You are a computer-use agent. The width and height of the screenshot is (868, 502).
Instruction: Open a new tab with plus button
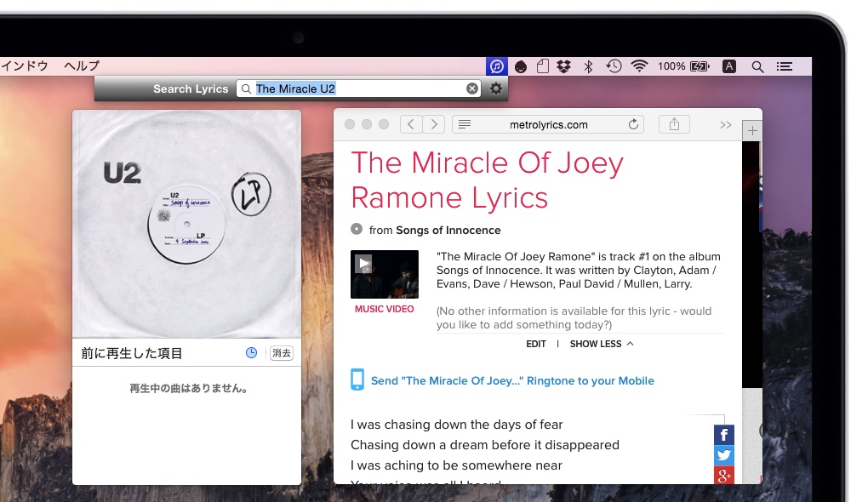(752, 131)
